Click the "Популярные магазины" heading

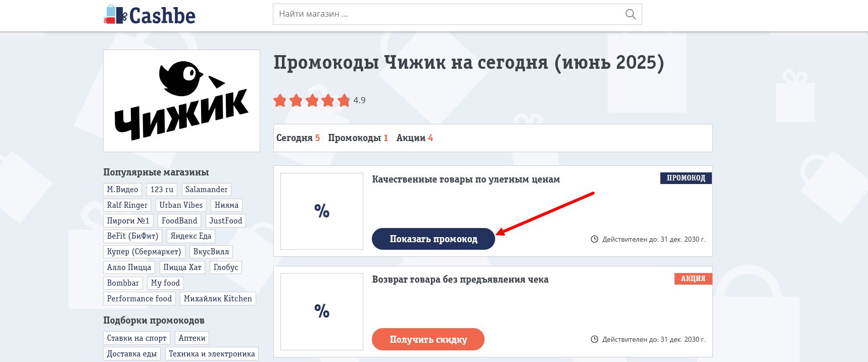click(x=156, y=172)
